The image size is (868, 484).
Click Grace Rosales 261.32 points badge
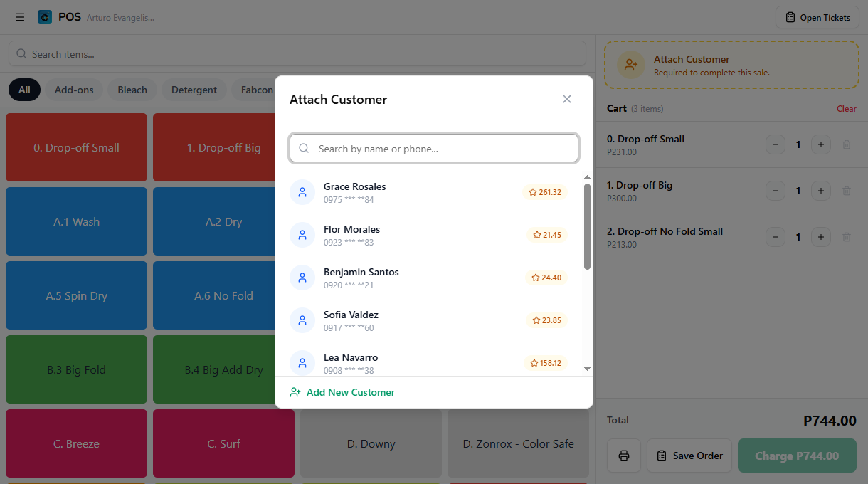point(545,192)
